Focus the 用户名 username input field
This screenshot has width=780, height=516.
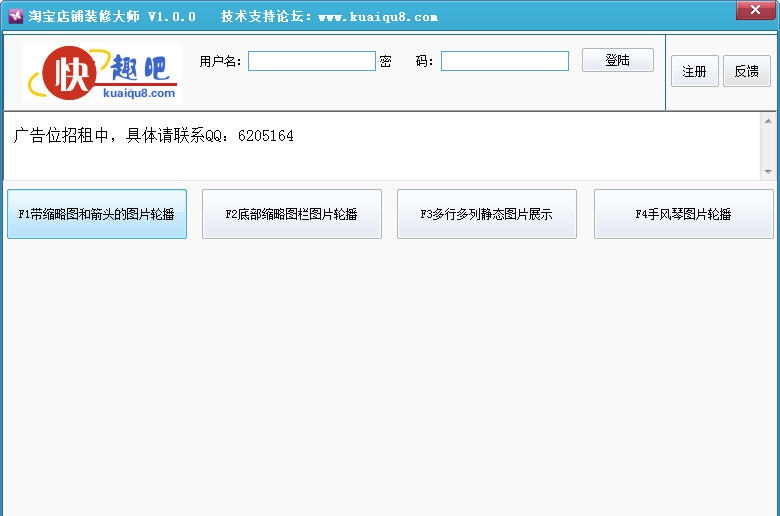(x=312, y=61)
